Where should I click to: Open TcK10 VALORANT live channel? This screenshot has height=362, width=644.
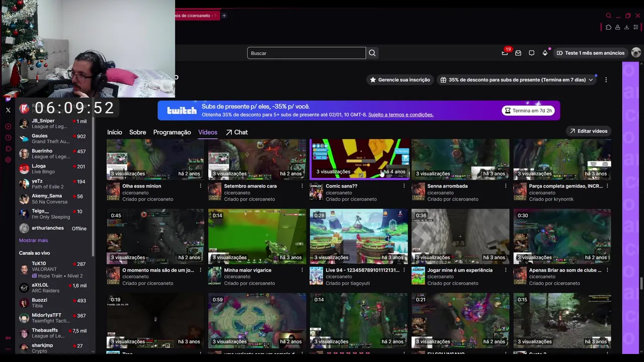(x=53, y=269)
